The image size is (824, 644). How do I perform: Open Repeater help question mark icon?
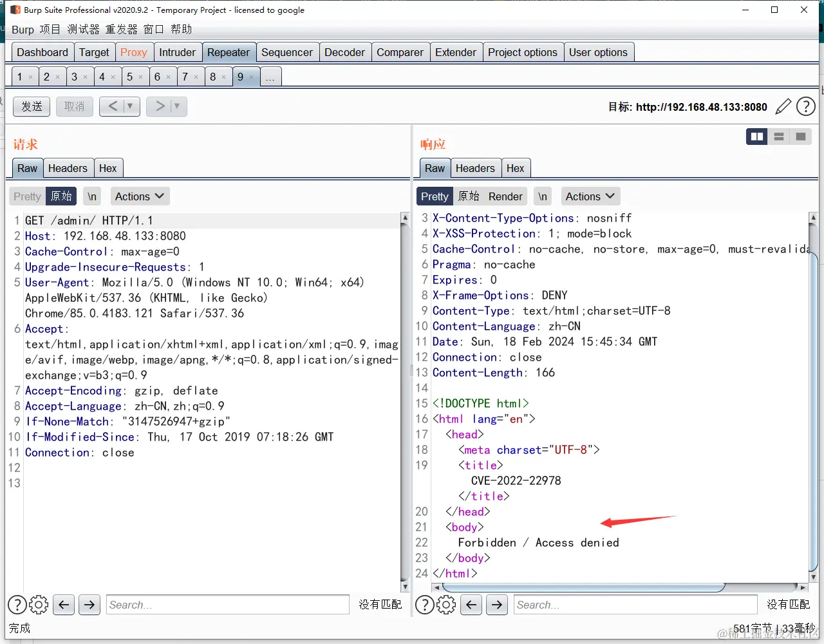pyautogui.click(x=806, y=106)
